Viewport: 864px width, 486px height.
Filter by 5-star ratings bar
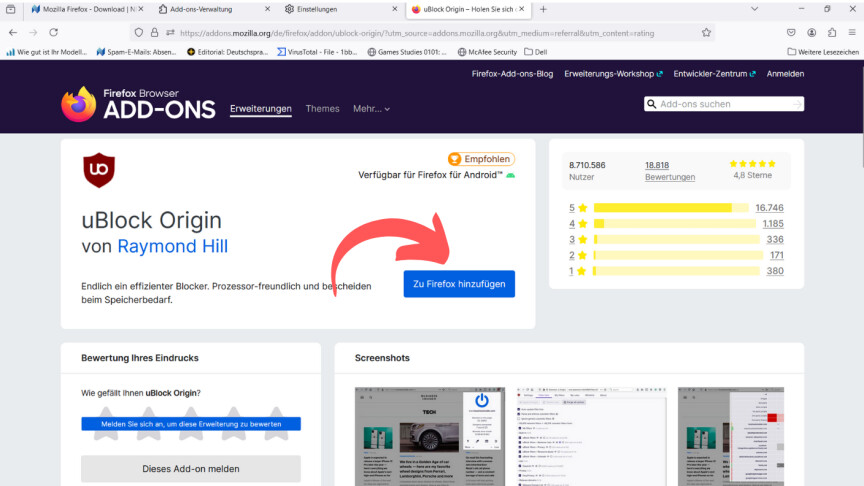pos(671,208)
